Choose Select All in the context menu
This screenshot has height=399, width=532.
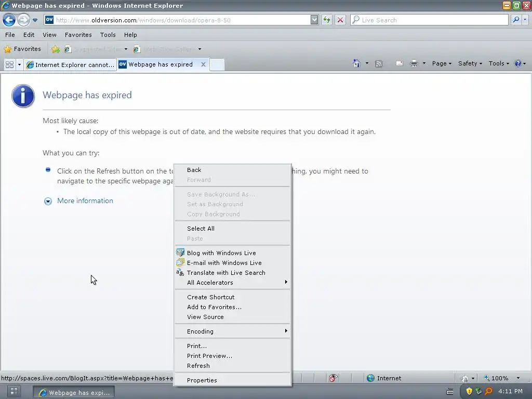point(232,229)
